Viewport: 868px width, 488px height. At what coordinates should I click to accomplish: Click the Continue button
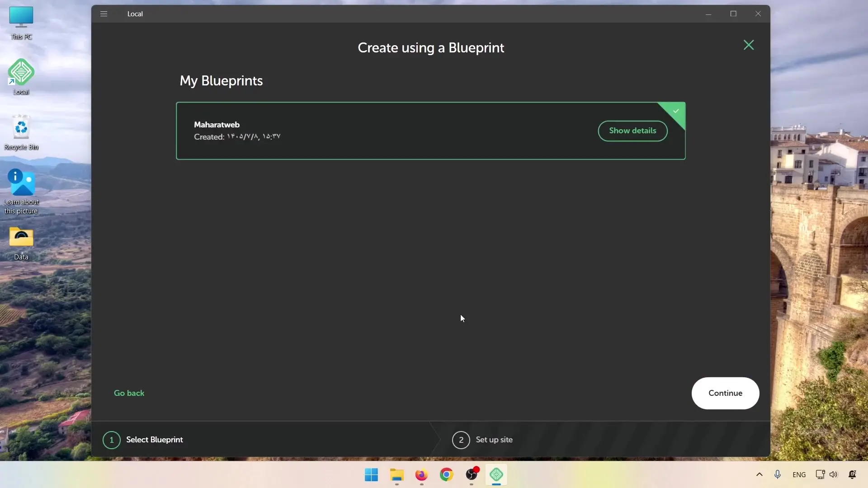(x=725, y=393)
